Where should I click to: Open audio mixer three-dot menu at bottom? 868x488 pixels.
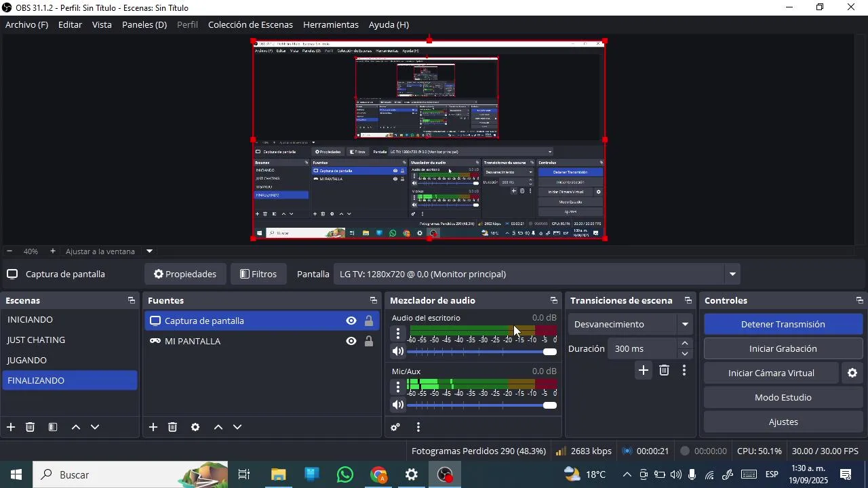pos(418,427)
